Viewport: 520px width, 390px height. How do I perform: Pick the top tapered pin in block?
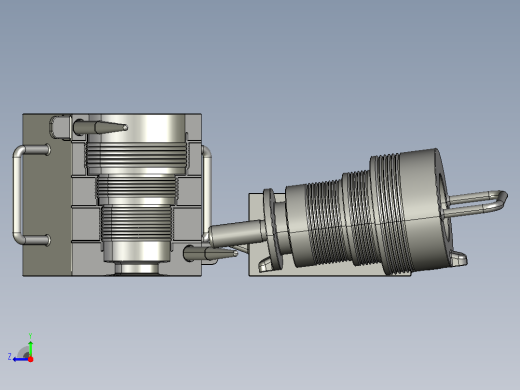[x=100, y=127]
